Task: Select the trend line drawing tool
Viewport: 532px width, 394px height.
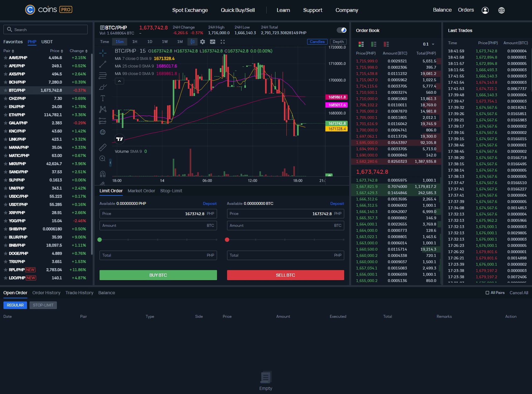Action: (103, 64)
